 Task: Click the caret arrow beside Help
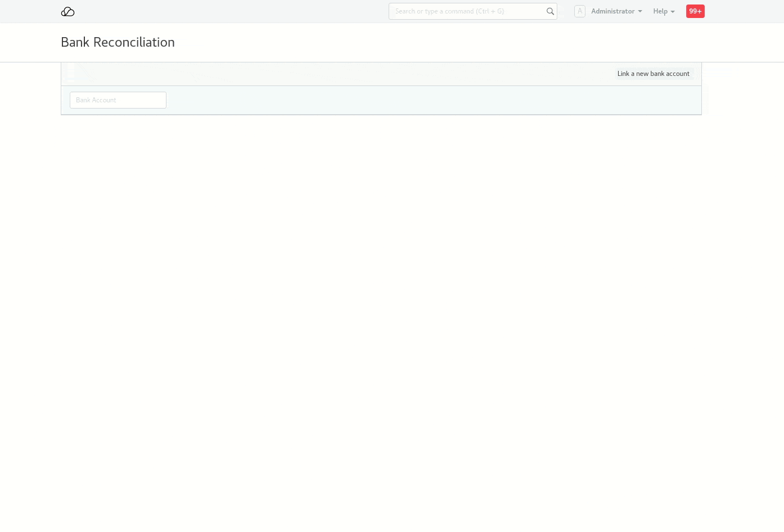673,12
